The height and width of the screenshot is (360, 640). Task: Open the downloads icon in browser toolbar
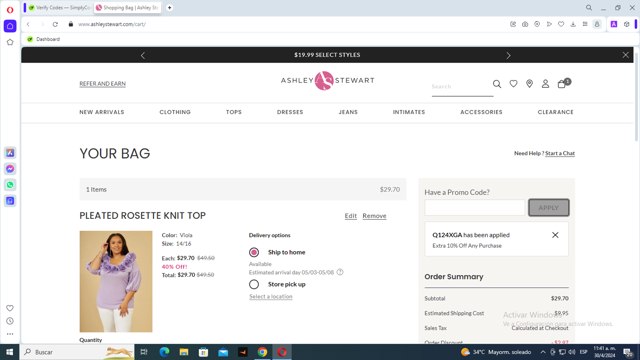point(573,24)
